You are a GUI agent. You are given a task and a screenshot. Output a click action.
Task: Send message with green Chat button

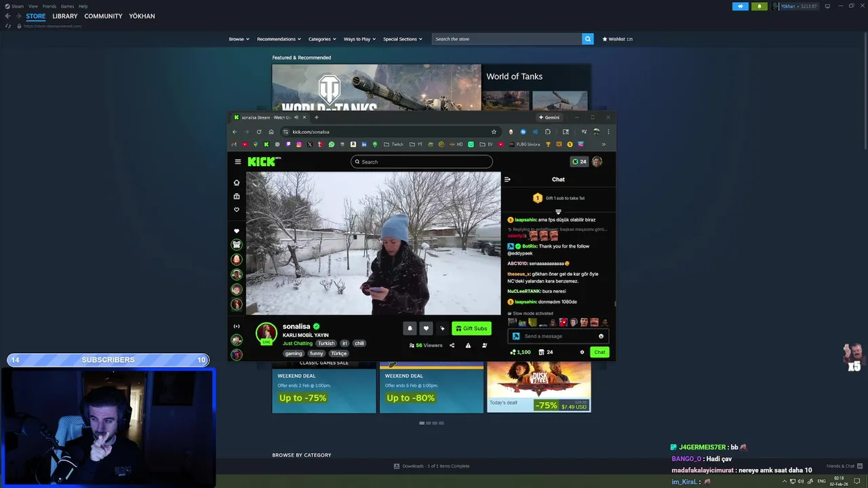[x=599, y=352]
